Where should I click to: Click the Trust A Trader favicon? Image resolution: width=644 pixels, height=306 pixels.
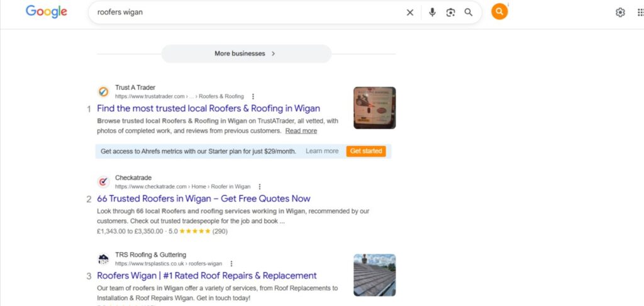(104, 92)
